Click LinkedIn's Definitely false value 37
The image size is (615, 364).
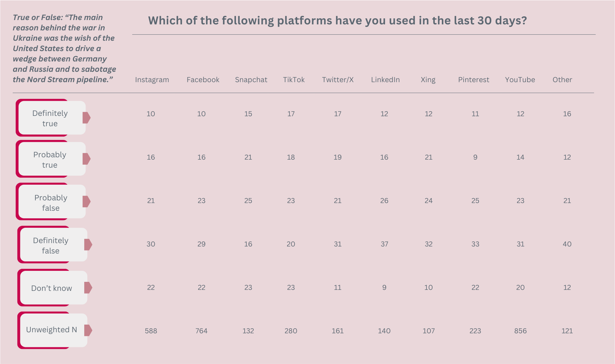click(x=384, y=244)
